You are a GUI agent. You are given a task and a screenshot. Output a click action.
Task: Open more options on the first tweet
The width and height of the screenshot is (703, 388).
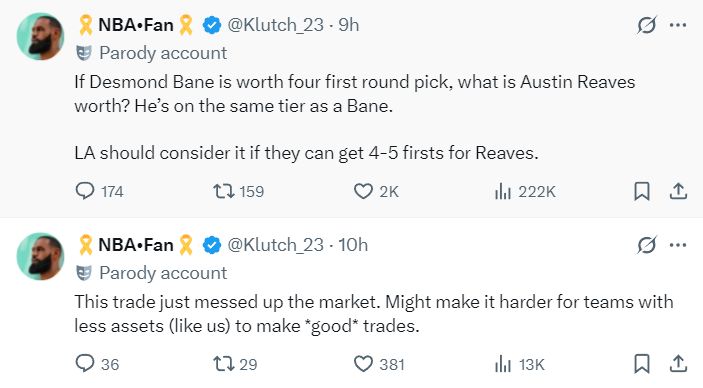[677, 25]
